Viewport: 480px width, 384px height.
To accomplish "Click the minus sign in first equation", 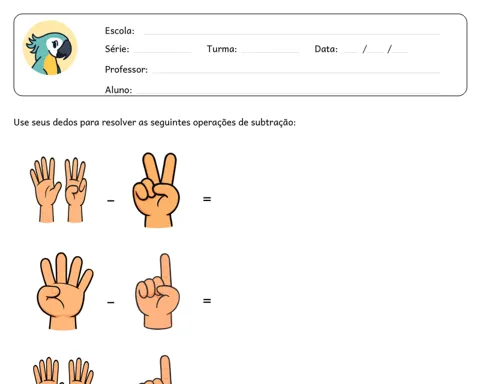I will tap(111, 200).
